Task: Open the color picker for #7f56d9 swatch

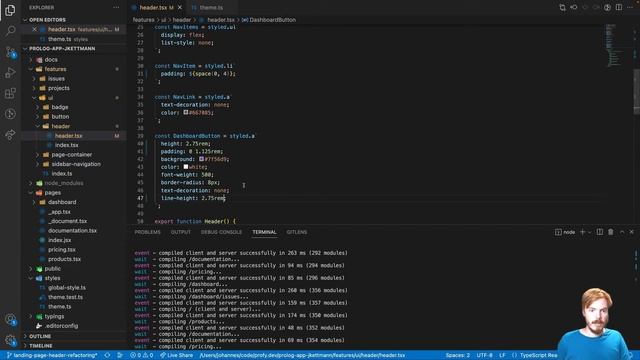Action: point(201,159)
